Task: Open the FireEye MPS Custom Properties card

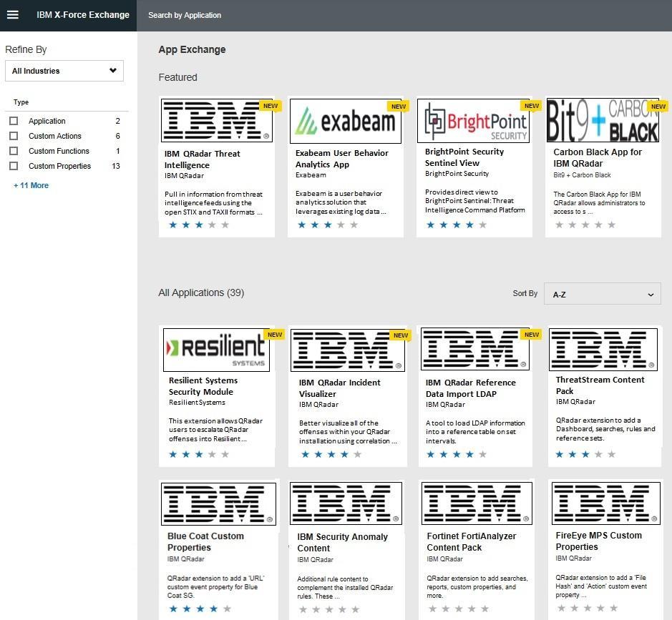Action: click(x=598, y=541)
